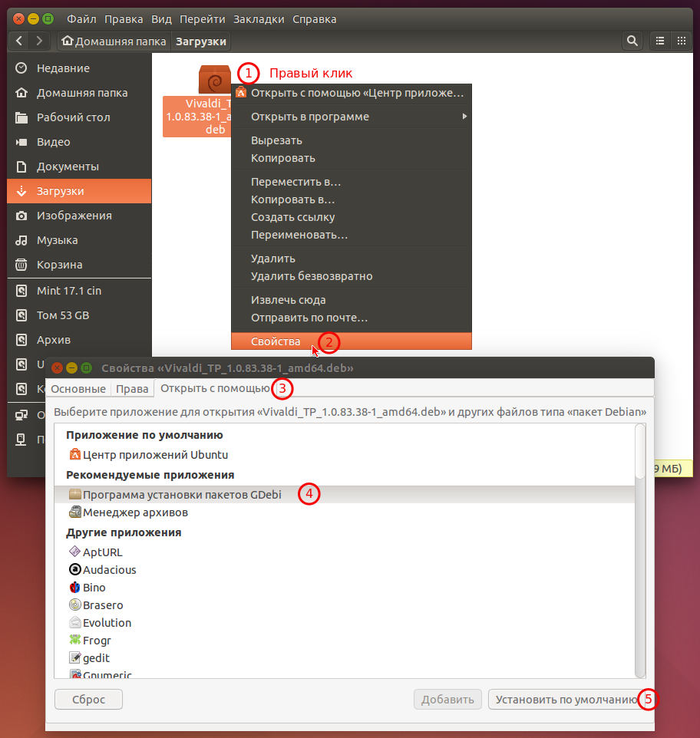
Task: Select Менеджер архивов in recommended applications
Action: coord(345,512)
